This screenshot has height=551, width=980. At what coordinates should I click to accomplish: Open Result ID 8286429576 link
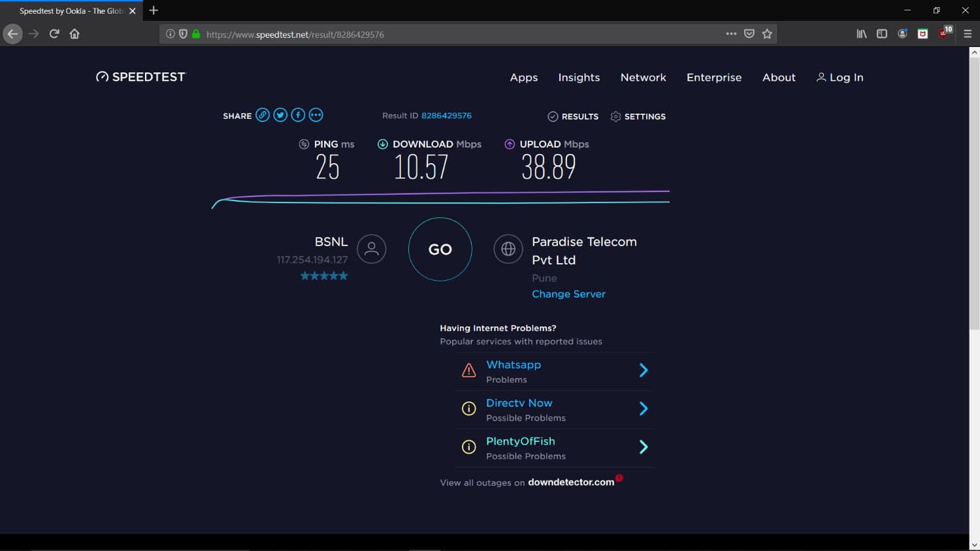click(x=446, y=116)
